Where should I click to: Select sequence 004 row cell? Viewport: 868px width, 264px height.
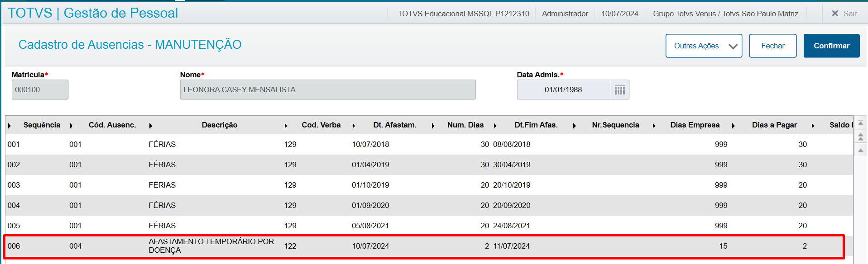[14, 205]
